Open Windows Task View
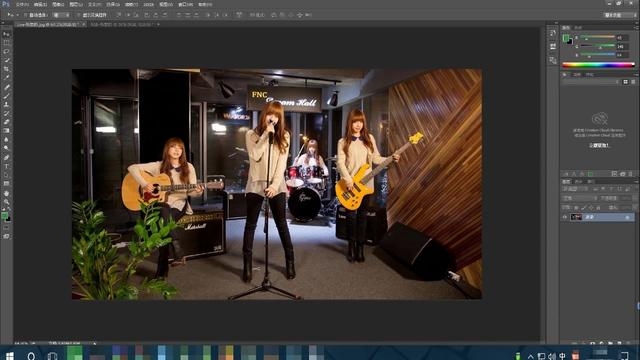This screenshot has height=360, width=640. pyautogui.click(x=52, y=356)
